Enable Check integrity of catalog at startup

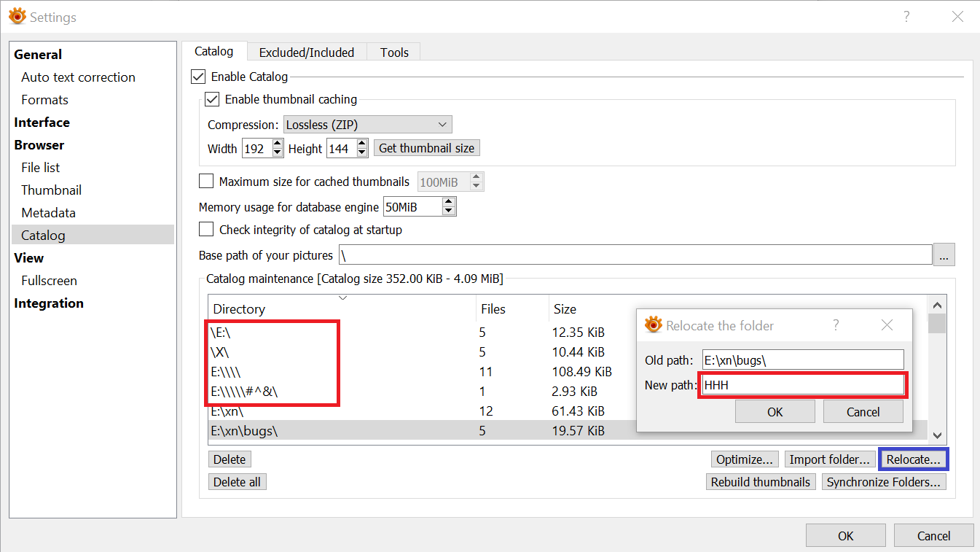(206, 230)
